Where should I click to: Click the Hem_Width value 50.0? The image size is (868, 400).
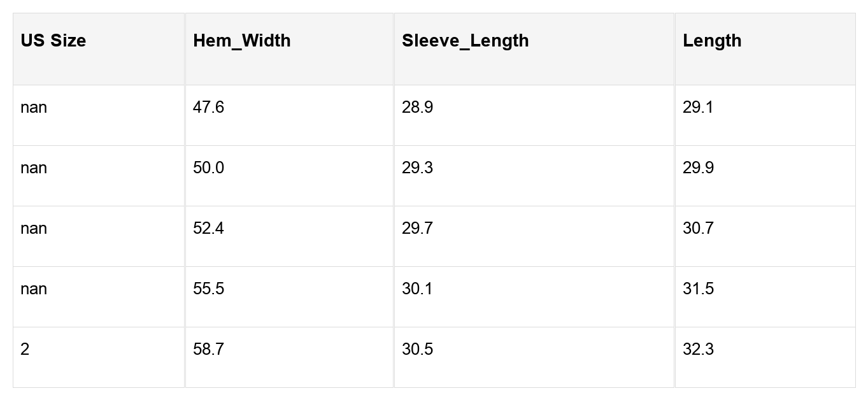coord(209,168)
